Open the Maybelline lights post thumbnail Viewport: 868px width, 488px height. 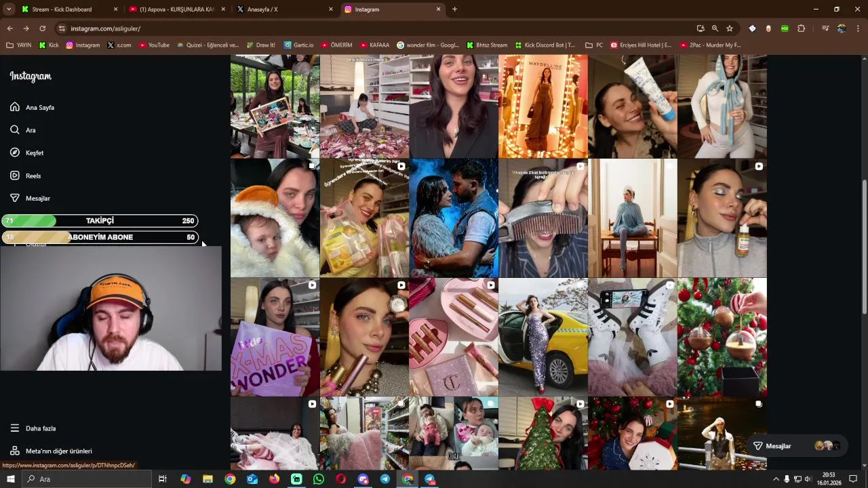[x=543, y=106]
